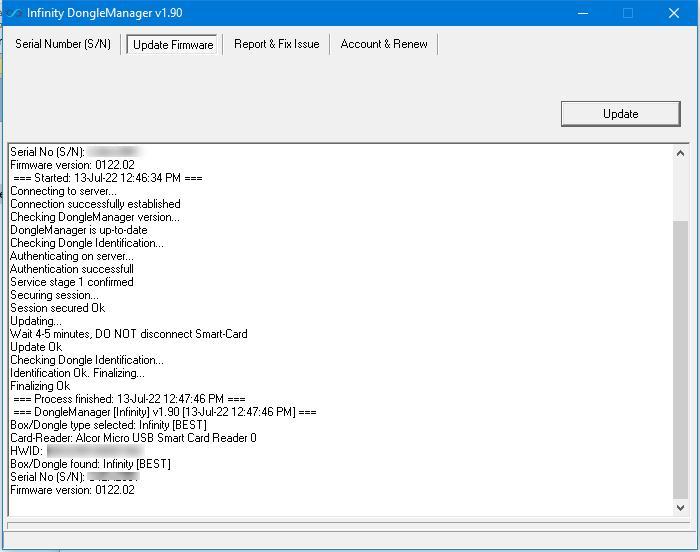Click log line "Authenticating on server..."

[x=71, y=256]
